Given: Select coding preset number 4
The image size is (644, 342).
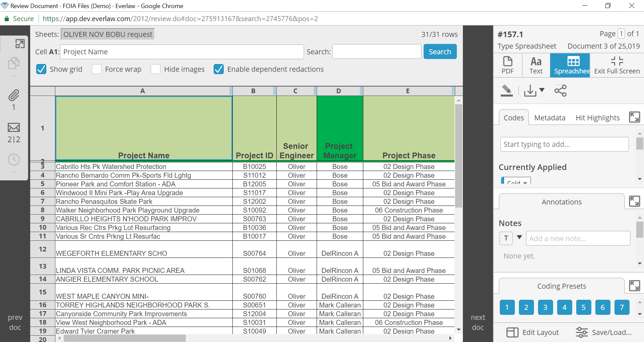Looking at the screenshot, I should click(564, 307).
